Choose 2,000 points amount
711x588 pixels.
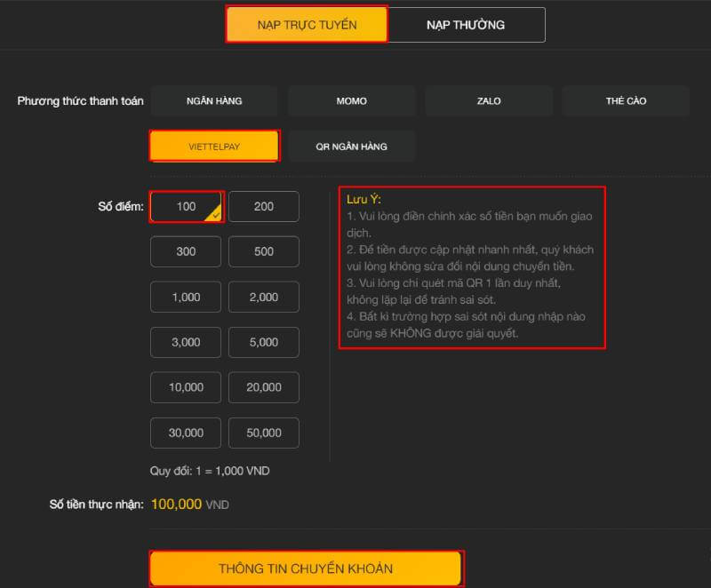coord(264,298)
